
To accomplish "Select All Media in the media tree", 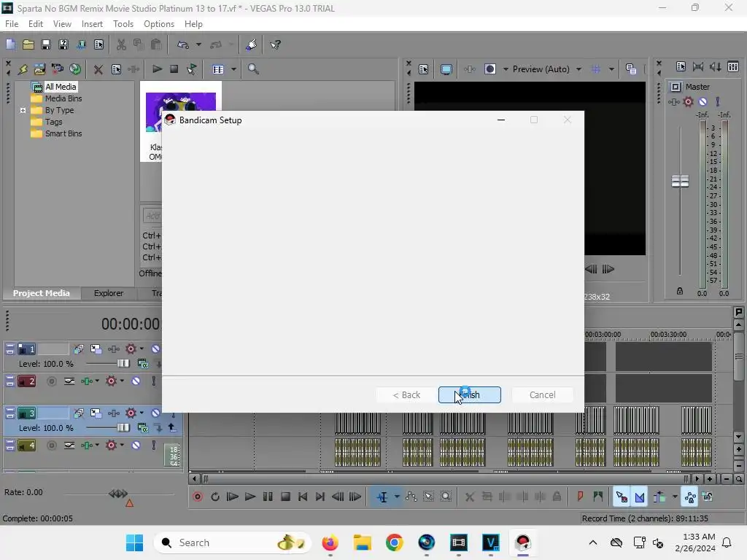I will click(61, 87).
